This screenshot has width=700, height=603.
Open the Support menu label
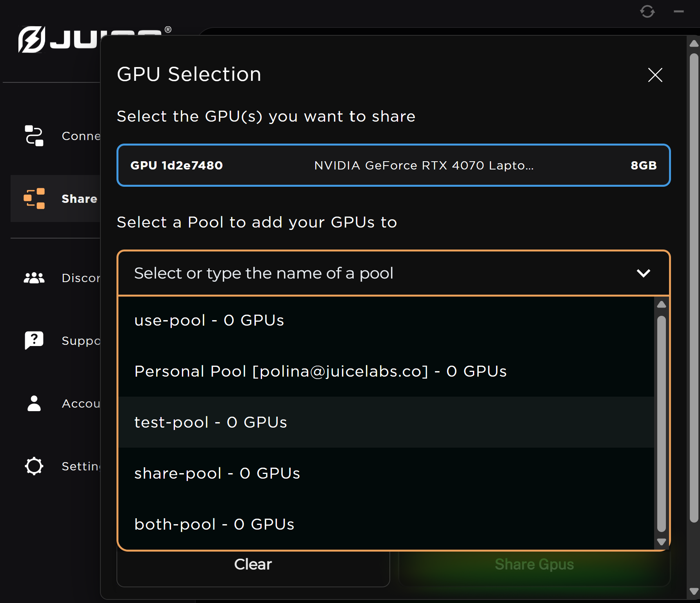click(81, 341)
